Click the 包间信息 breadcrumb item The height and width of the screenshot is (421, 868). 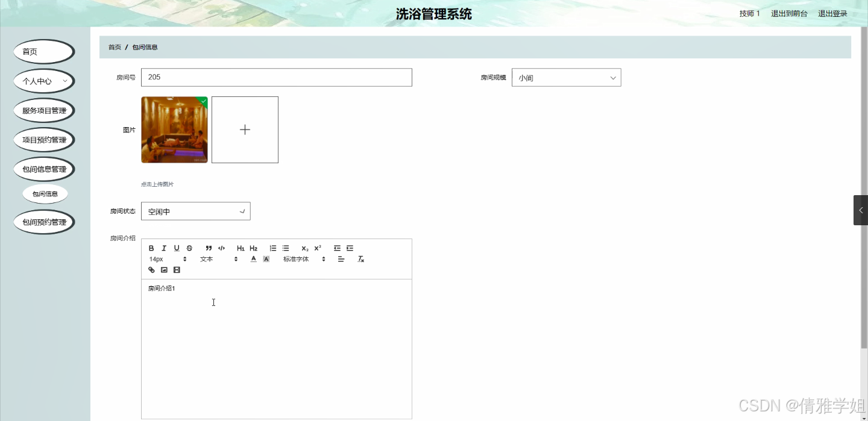click(x=145, y=47)
